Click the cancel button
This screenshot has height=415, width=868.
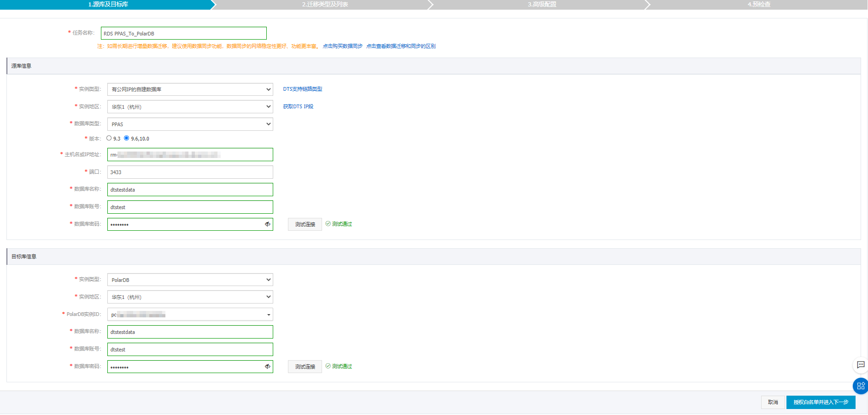[773, 402]
